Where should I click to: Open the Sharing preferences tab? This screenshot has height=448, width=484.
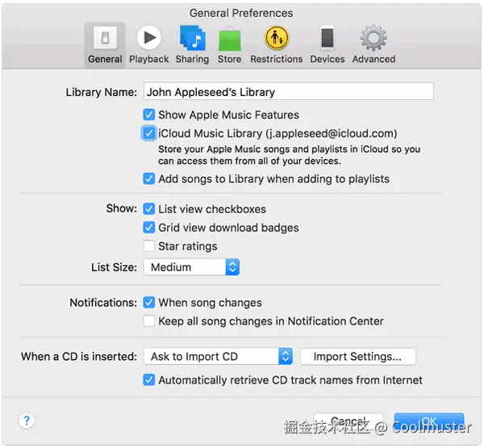click(x=192, y=45)
